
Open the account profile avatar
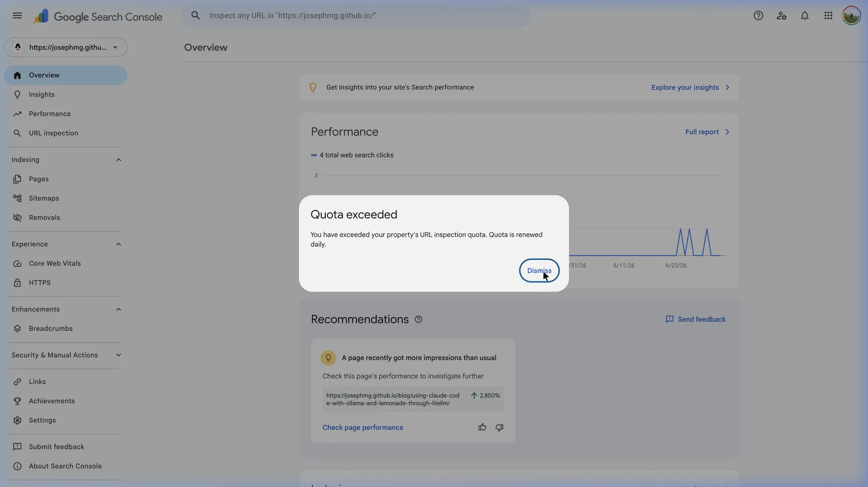[x=852, y=15]
